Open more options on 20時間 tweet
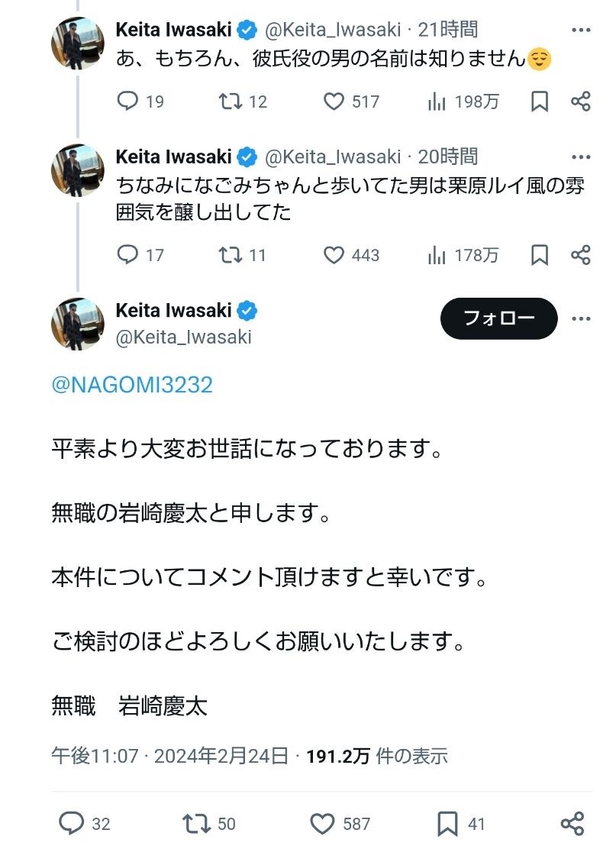616x849 pixels. pyautogui.click(x=581, y=157)
